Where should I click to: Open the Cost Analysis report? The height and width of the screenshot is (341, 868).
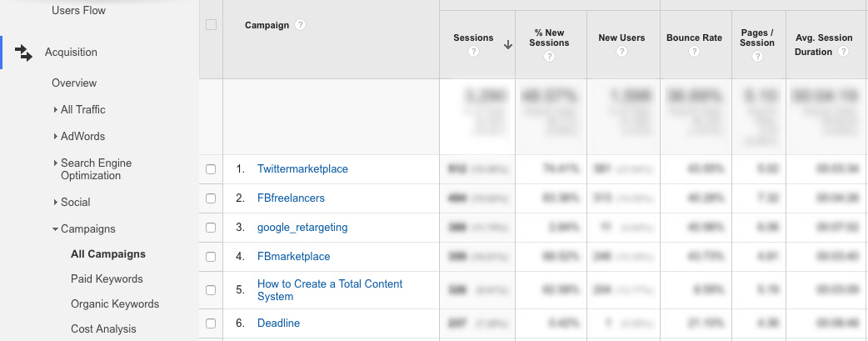click(103, 328)
